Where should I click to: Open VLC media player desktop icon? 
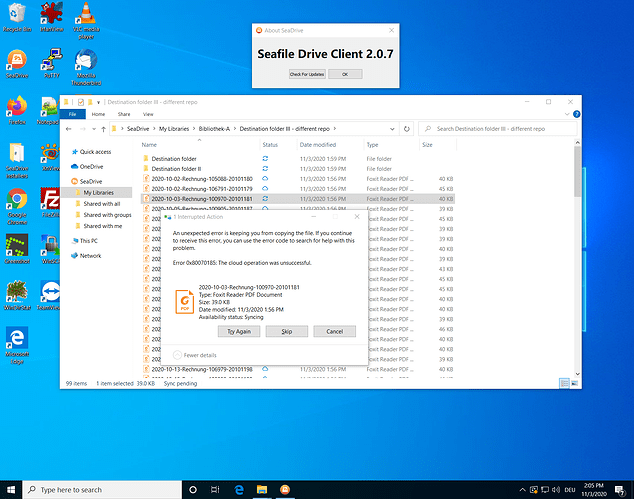pos(86,20)
